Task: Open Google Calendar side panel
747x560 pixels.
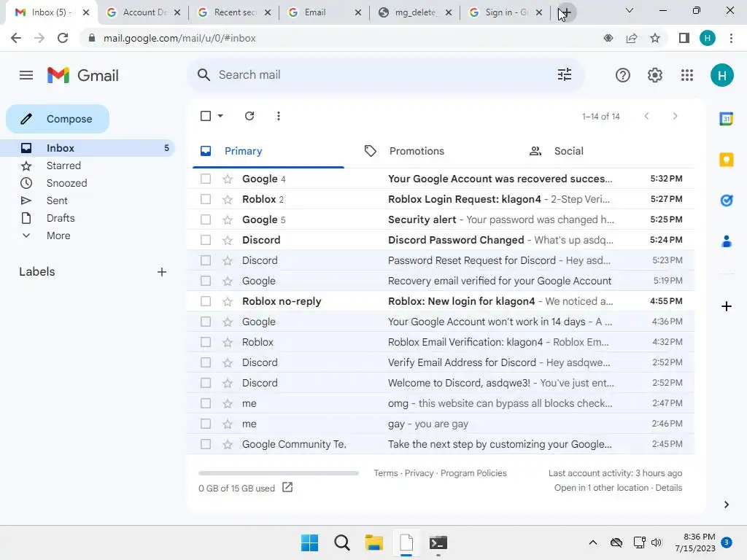Action: click(x=726, y=119)
